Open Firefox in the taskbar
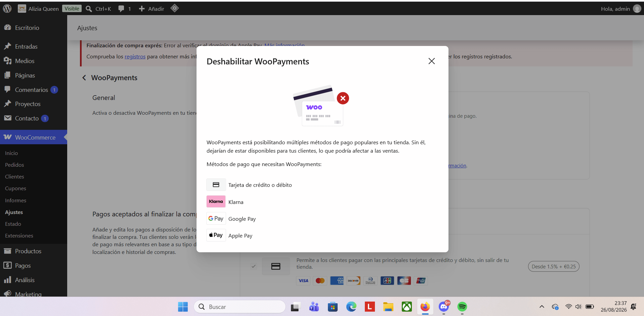The image size is (644, 316). coord(425,307)
